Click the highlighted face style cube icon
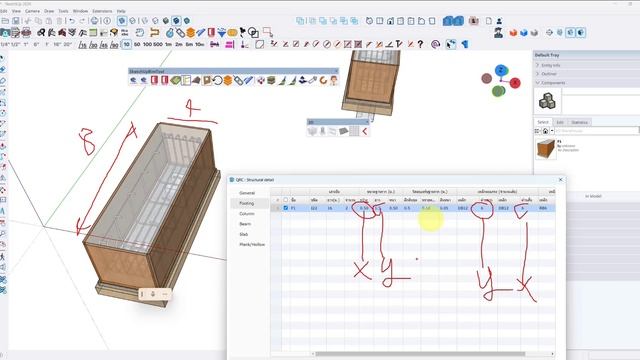 click(176, 20)
